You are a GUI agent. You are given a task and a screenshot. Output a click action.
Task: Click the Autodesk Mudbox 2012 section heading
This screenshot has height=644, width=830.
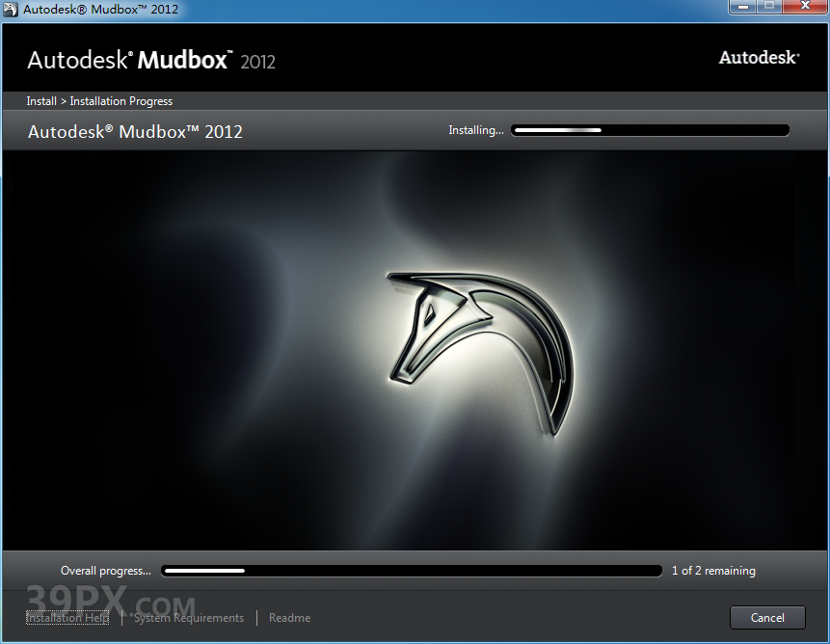134,131
